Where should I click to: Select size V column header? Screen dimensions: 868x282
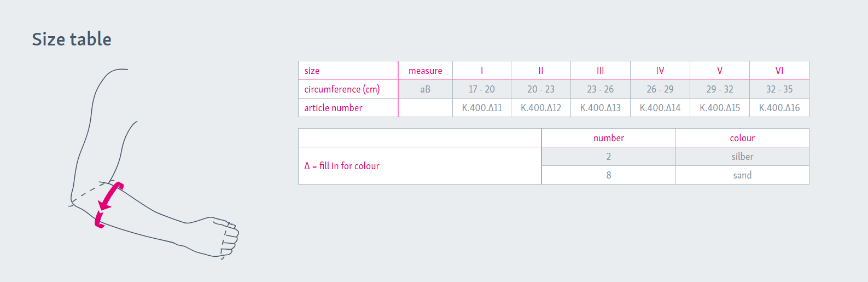click(720, 71)
